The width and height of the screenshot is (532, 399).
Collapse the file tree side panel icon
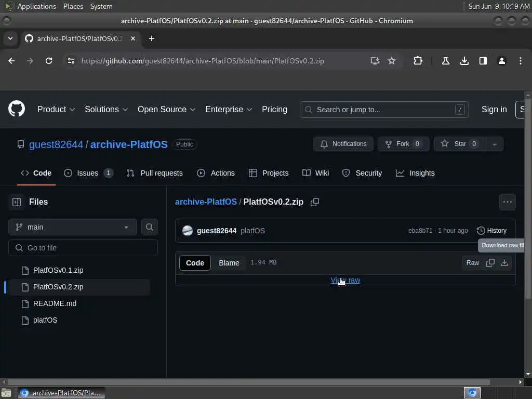pos(17,202)
